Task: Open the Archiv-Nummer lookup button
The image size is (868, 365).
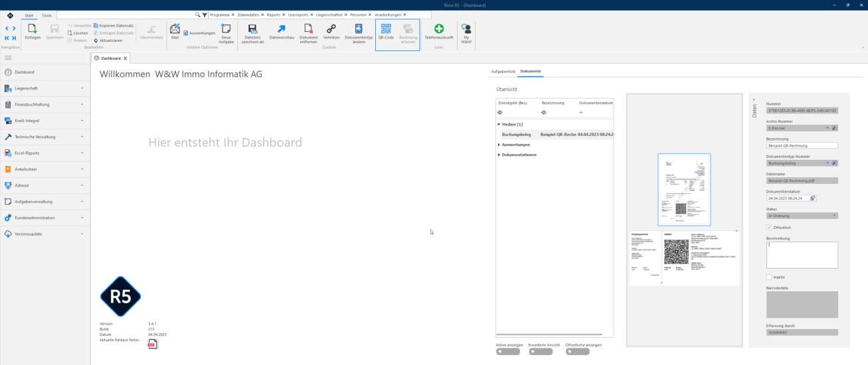Action: (x=835, y=127)
